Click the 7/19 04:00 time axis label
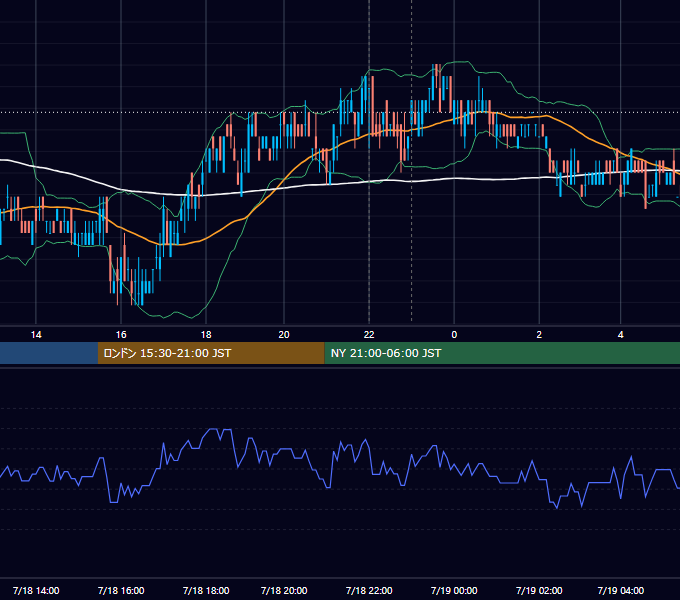This screenshot has width=680, height=600. [x=621, y=590]
